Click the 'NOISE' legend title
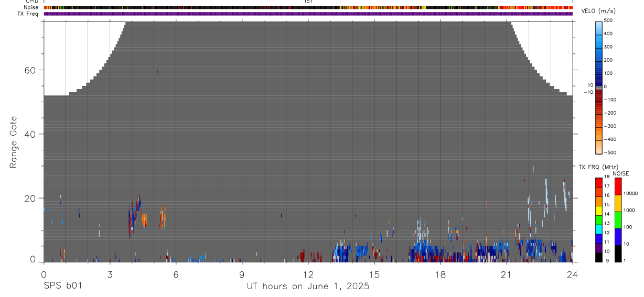The width and height of the screenshot is (644, 297). click(x=621, y=174)
